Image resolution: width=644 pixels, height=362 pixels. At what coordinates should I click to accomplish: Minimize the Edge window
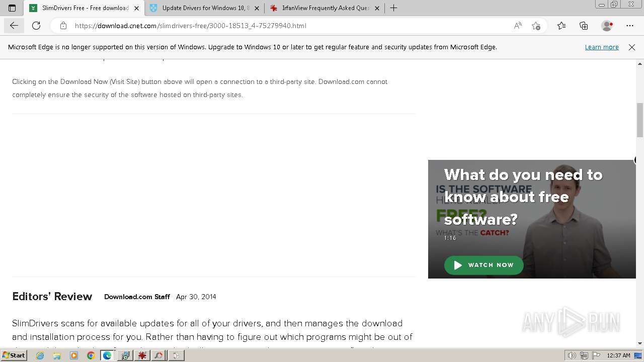[602, 5]
